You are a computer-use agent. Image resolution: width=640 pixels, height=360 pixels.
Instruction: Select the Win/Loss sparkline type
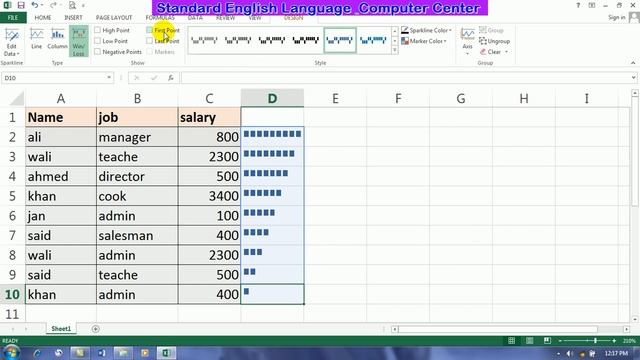click(x=78, y=42)
